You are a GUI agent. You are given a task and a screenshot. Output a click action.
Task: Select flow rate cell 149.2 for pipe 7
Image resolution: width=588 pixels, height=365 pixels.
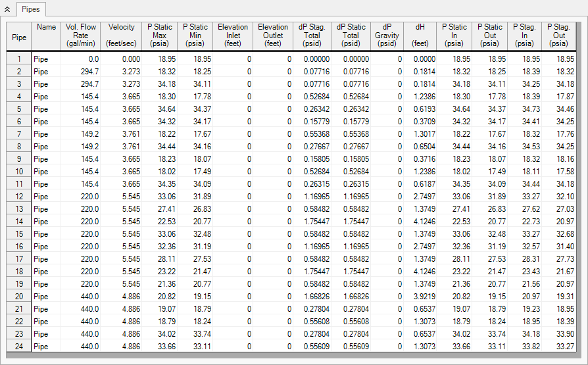(x=81, y=134)
